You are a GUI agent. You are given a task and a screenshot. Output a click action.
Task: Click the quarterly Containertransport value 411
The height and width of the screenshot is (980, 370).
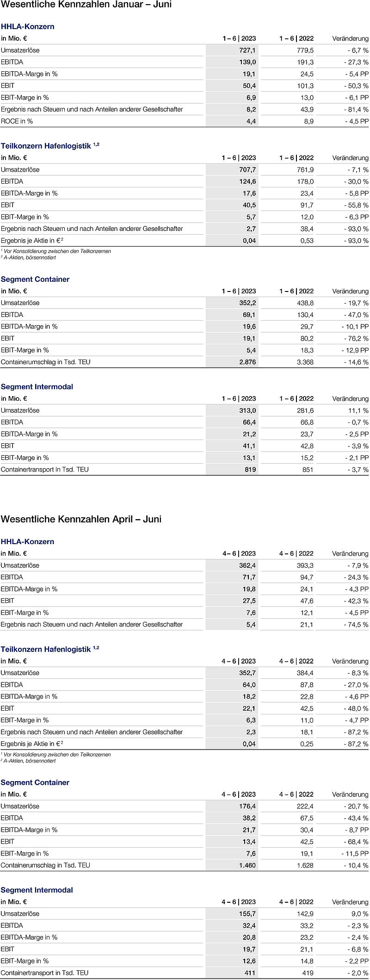pyautogui.click(x=250, y=973)
